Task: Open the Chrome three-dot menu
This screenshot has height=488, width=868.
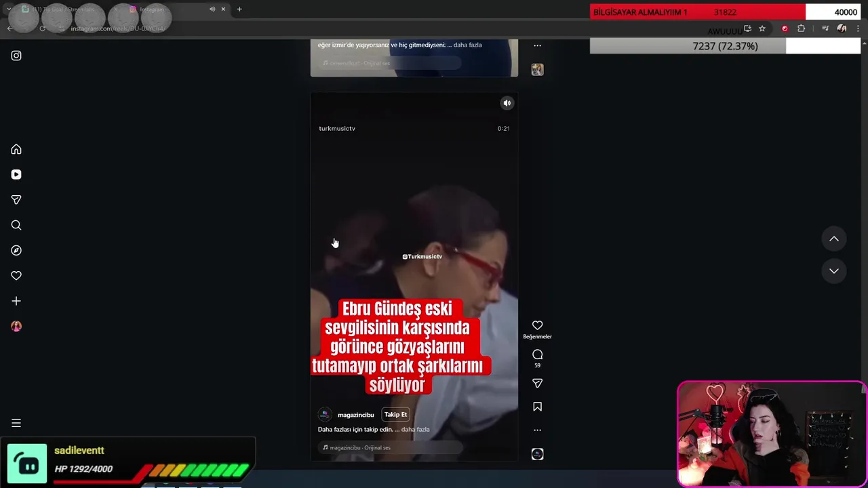Action: point(858,28)
